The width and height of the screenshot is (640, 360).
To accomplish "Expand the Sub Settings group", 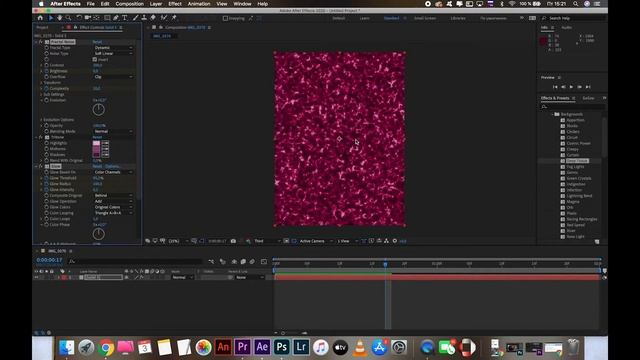I will tap(41, 94).
